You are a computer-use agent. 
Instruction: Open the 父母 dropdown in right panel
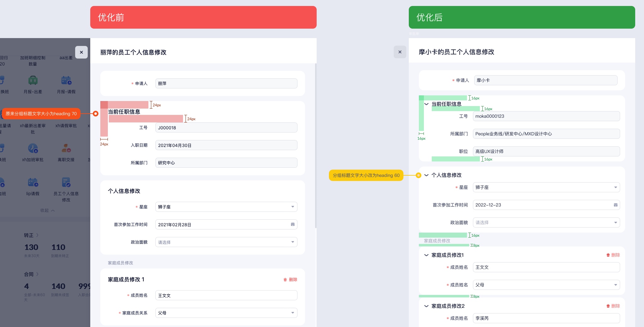click(547, 285)
